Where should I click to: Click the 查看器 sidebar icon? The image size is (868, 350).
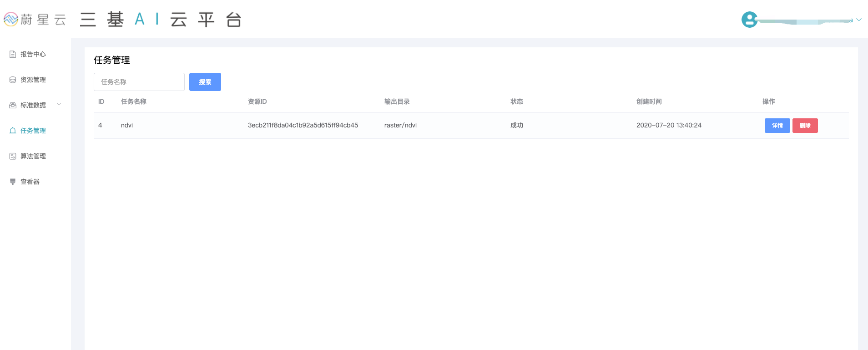[13, 182]
